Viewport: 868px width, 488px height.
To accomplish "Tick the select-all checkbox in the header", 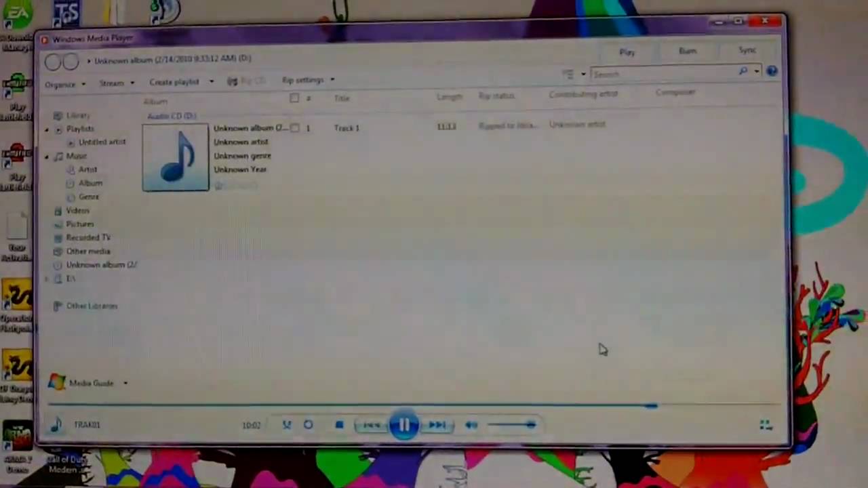I will pyautogui.click(x=294, y=98).
